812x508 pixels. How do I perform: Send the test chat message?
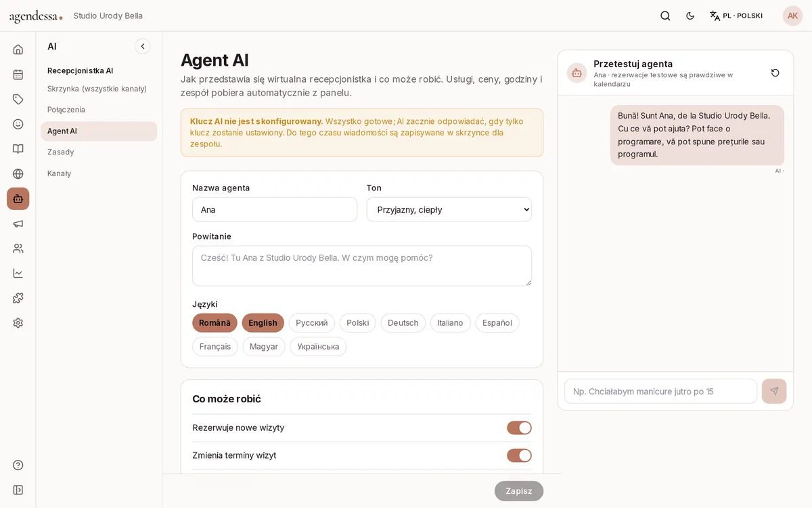click(774, 391)
